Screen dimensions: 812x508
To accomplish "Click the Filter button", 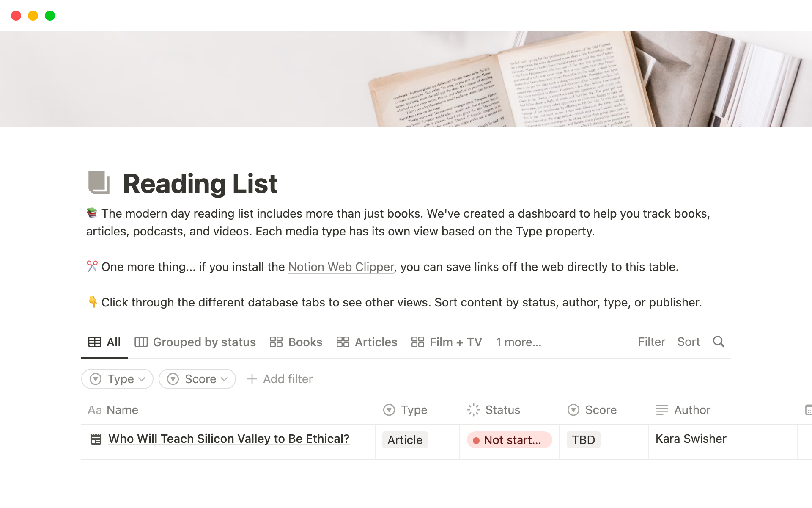I will pyautogui.click(x=651, y=342).
